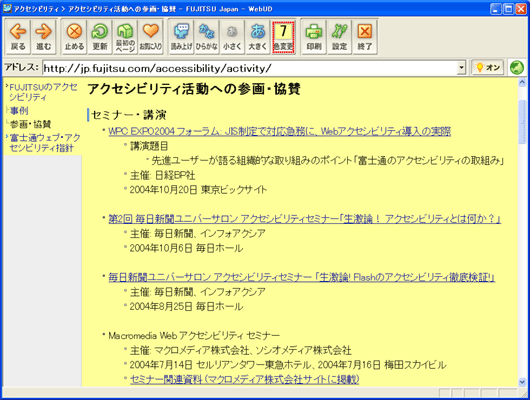Screen dimensions: 530x400
Task: Click 主催: マクロメディア株式会社 text line
Action: pos(241,350)
